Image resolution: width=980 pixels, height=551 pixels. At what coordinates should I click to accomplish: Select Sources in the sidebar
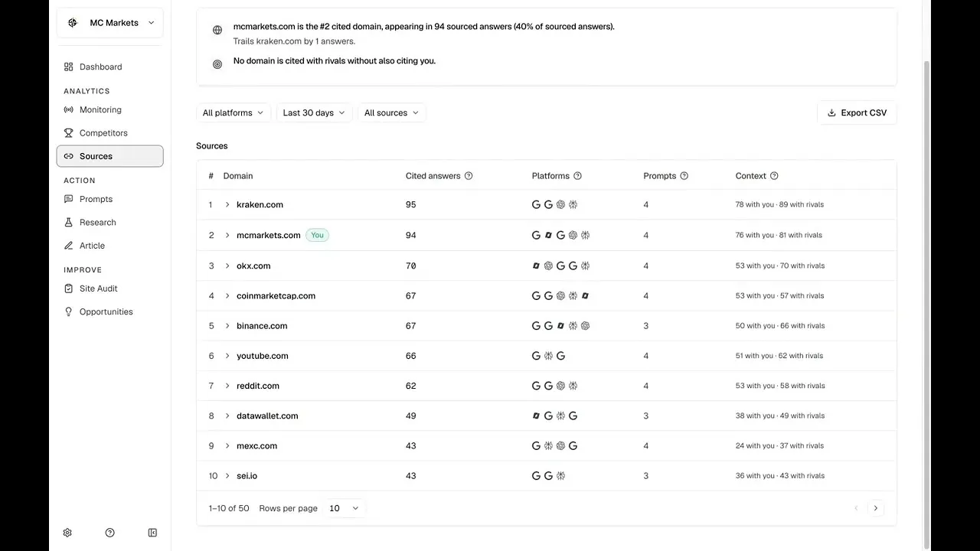pos(110,156)
